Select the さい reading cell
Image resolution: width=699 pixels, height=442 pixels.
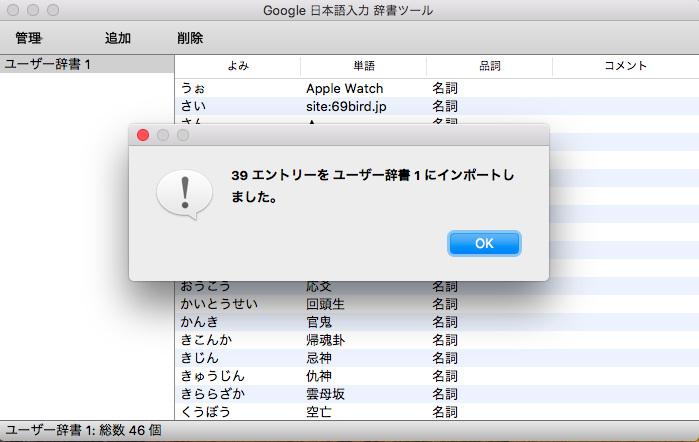click(x=238, y=106)
